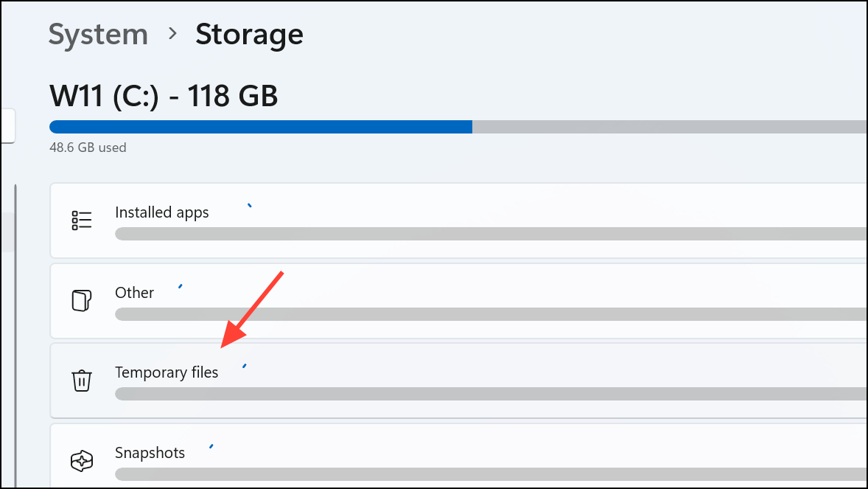Click the Storage breadcrumb label
868x489 pixels.
[249, 34]
